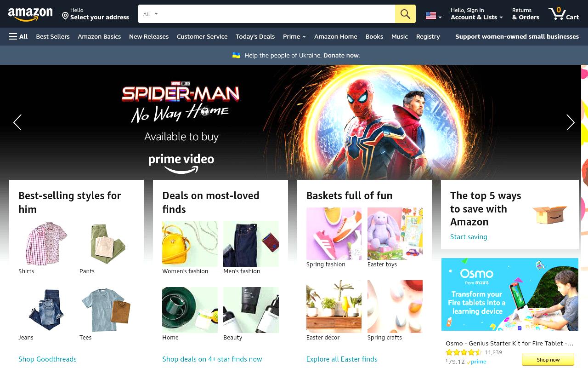Open the Best Sellers page
This screenshot has width=588, height=368.
point(53,36)
